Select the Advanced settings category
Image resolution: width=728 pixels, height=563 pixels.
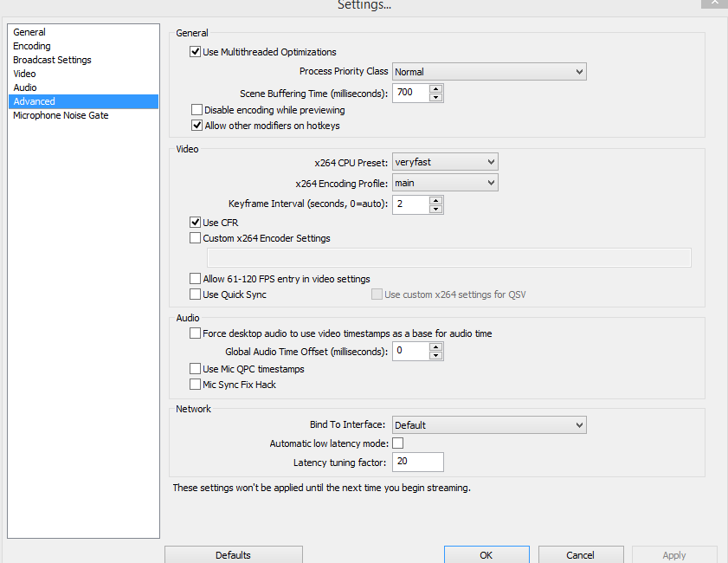(84, 101)
